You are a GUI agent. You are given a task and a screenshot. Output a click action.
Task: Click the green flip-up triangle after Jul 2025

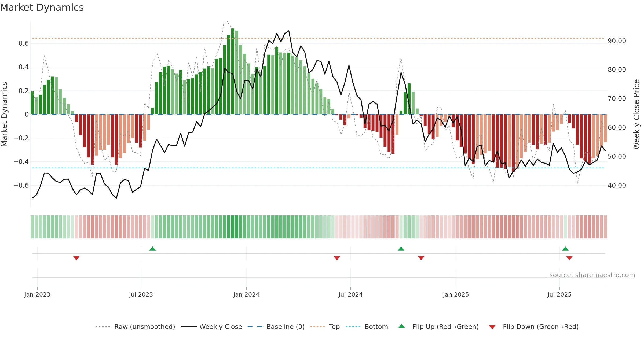pyautogui.click(x=565, y=249)
